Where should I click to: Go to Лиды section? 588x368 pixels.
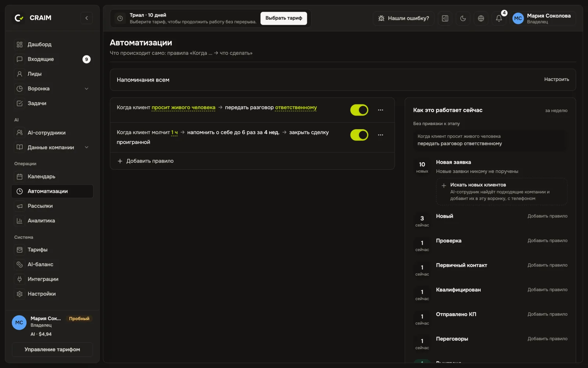(52, 74)
